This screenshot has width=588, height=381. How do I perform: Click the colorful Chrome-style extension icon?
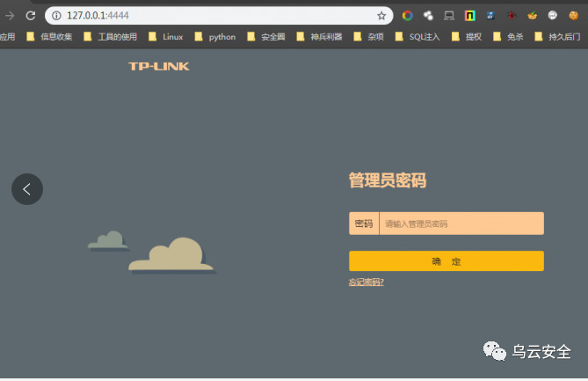pos(407,15)
